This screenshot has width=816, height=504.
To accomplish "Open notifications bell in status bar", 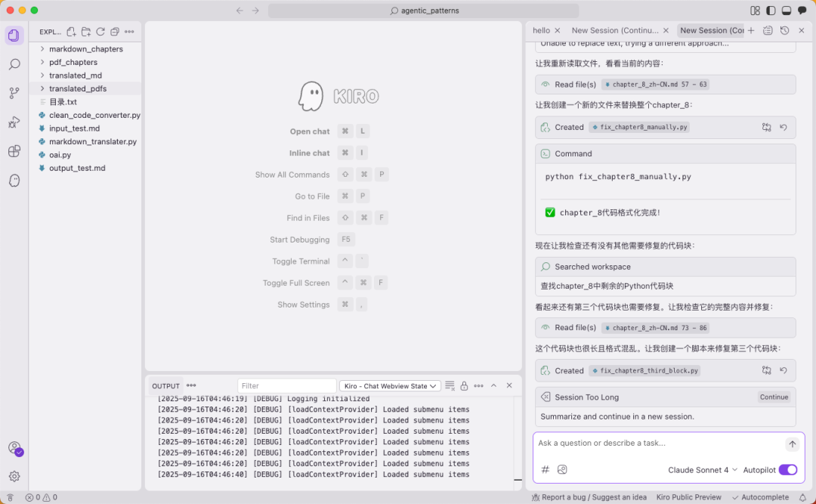I will click(802, 498).
